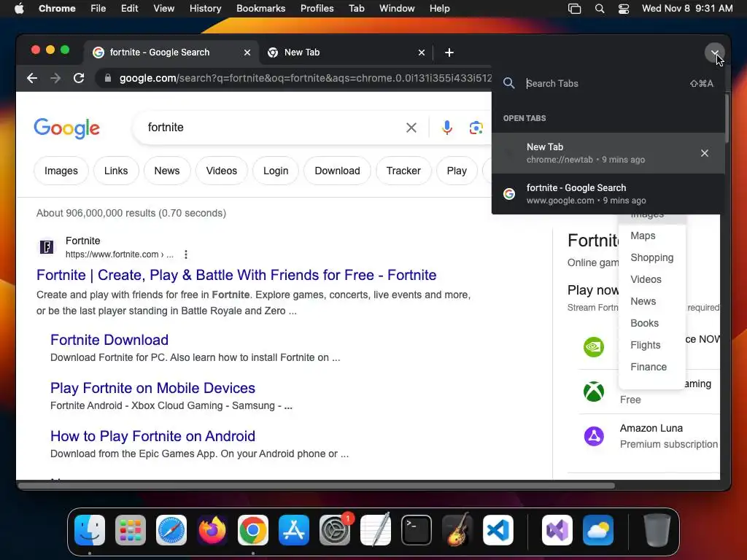Open the Apple menu

point(19,9)
